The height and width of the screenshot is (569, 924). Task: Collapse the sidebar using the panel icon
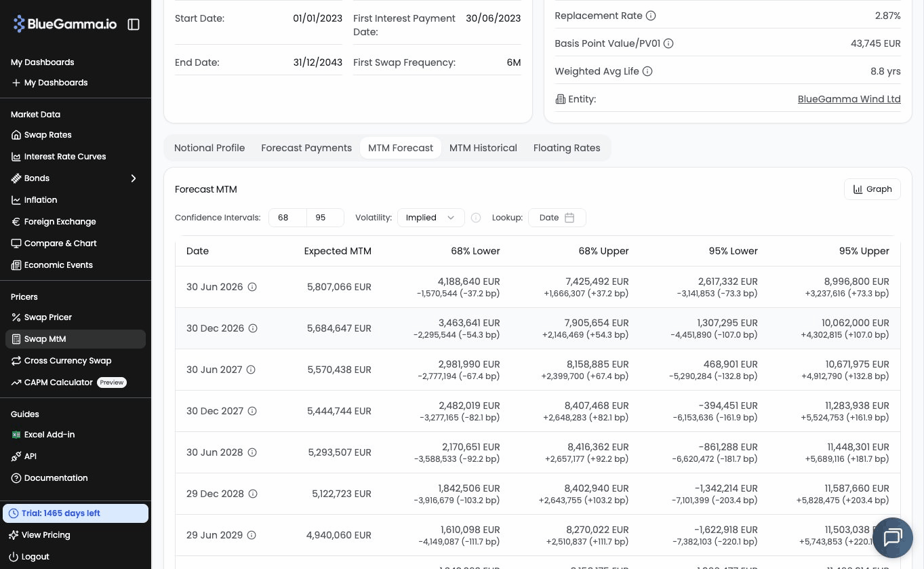tap(134, 24)
